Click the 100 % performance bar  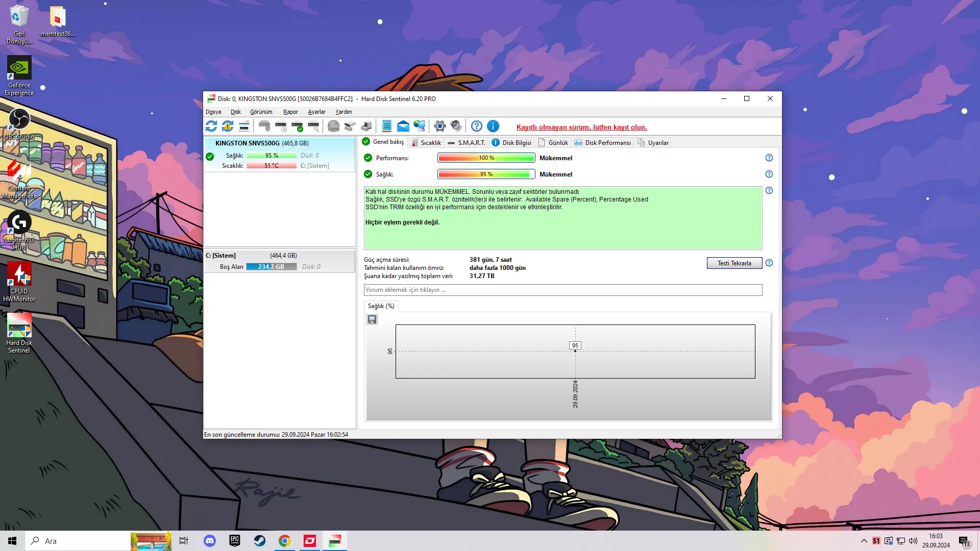[486, 158]
